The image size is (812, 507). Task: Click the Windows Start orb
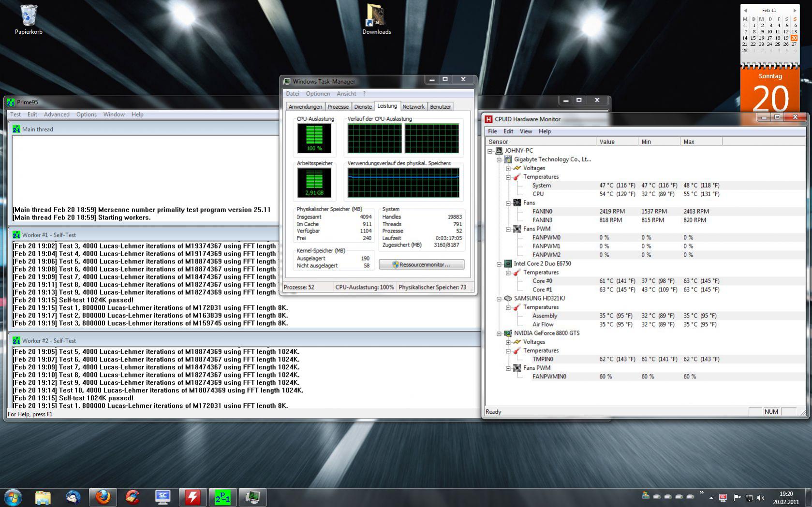(x=13, y=497)
